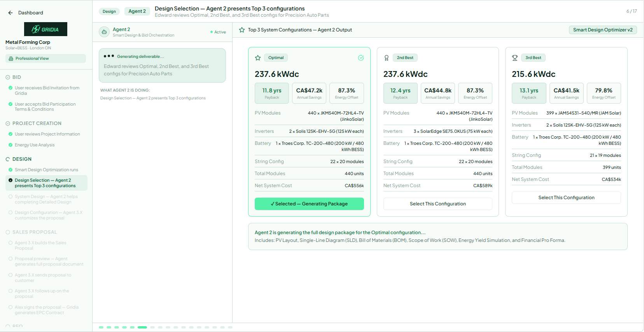Click the Optimal badge label
Image resolution: width=644 pixels, height=332 pixels.
tap(276, 58)
